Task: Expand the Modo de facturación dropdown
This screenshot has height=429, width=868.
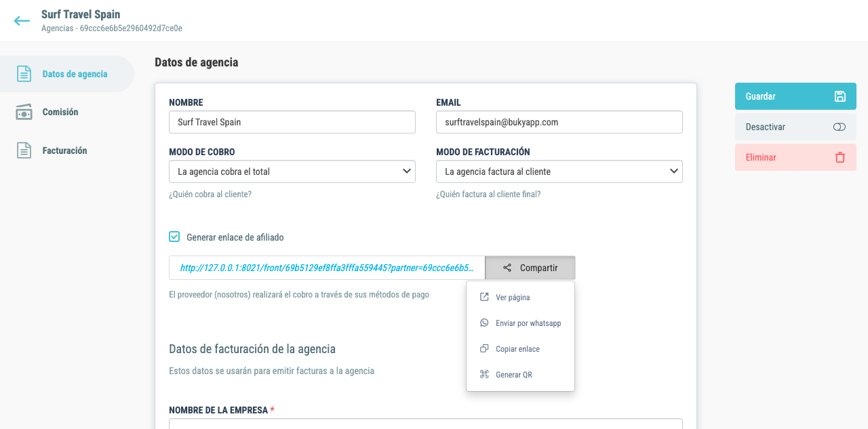Action: pos(559,171)
